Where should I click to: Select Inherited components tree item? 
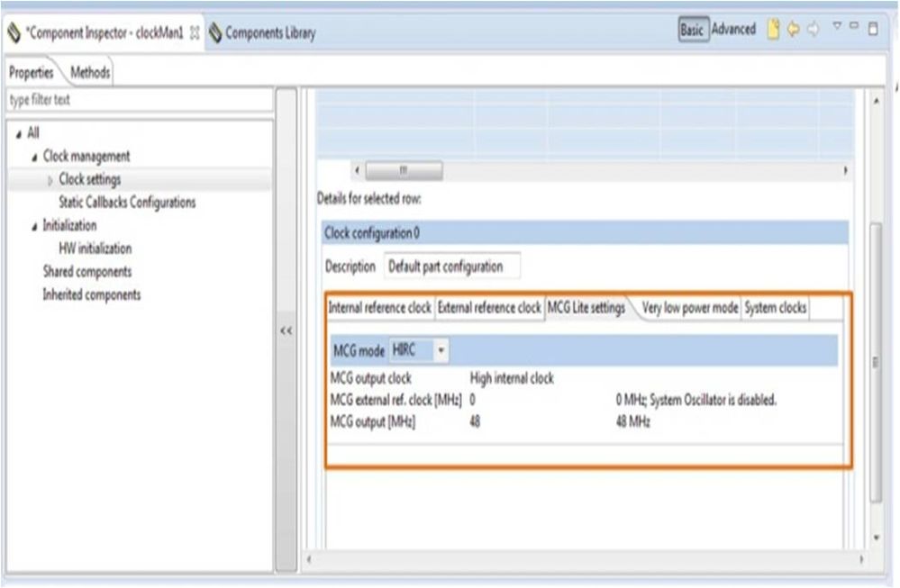[92, 294]
